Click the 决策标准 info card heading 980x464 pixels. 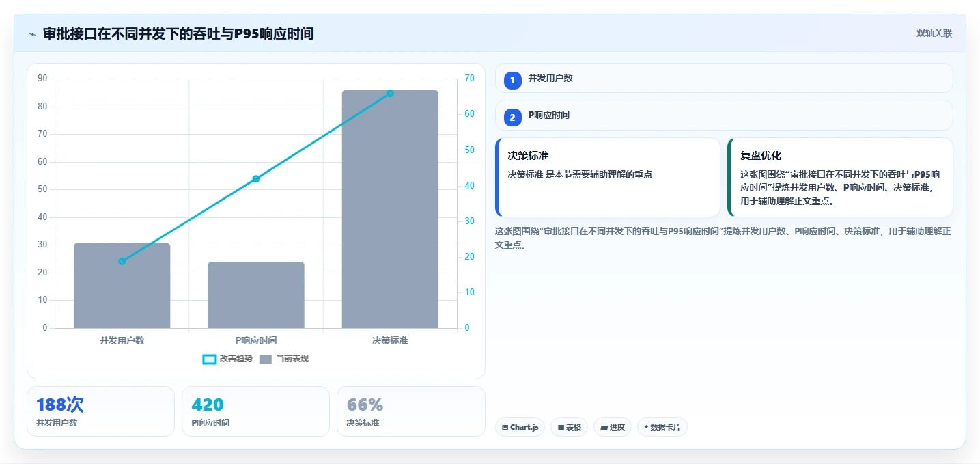[528, 156]
